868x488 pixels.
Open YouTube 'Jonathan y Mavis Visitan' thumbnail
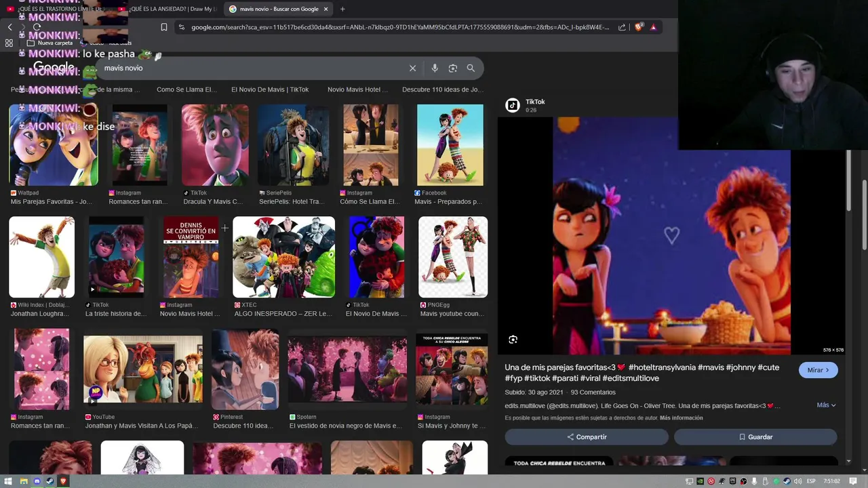tap(142, 369)
